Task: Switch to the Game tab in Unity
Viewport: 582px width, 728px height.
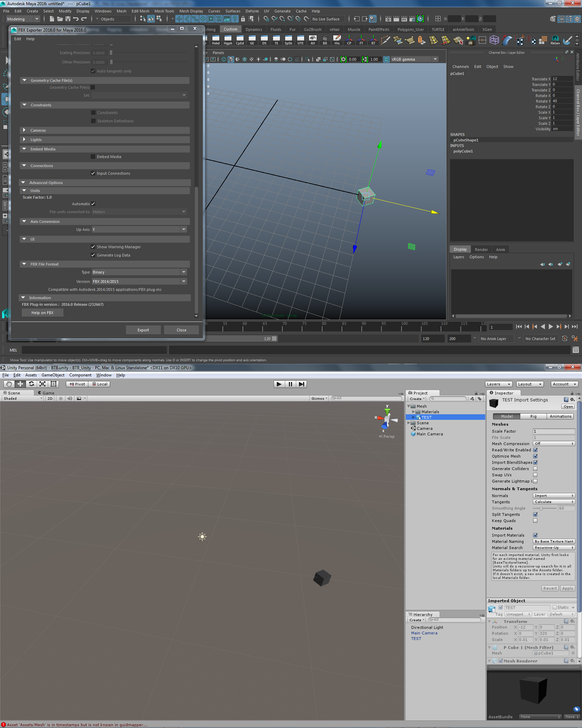Action: tap(45, 393)
